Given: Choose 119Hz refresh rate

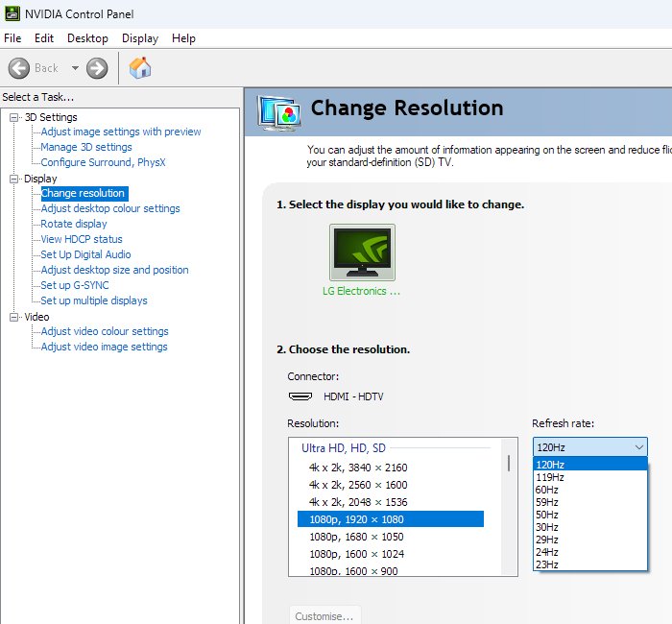Looking at the screenshot, I should tap(590, 477).
